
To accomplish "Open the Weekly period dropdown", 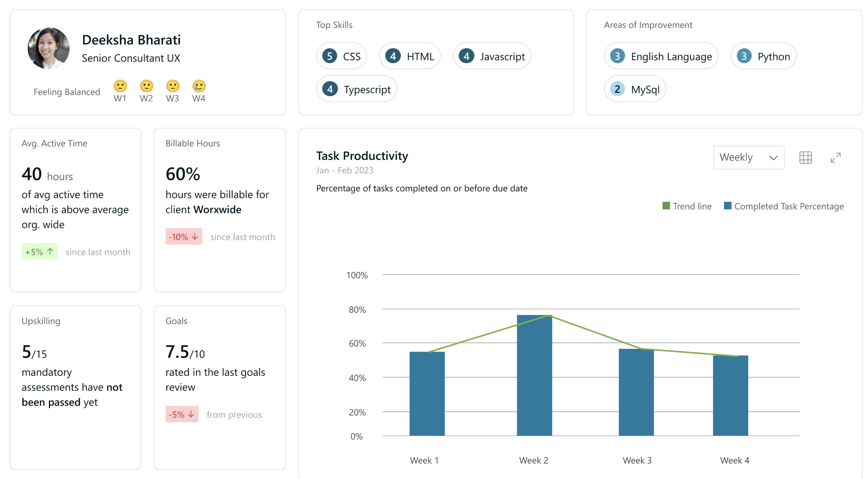I will tap(748, 157).
